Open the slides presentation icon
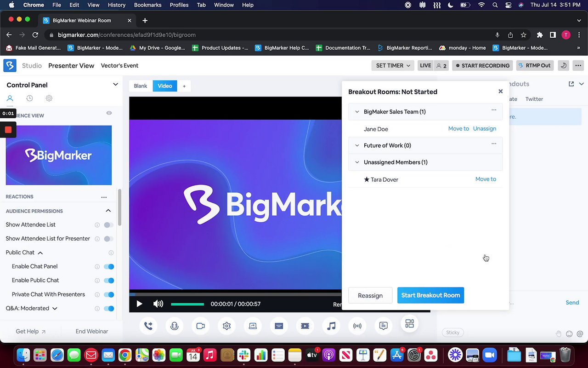Screen dimensions: 588x368 point(279,326)
